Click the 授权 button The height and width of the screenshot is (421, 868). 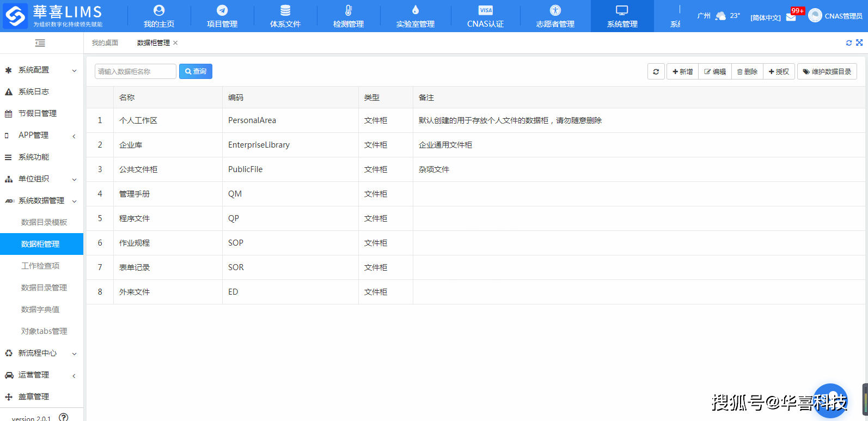click(x=779, y=71)
